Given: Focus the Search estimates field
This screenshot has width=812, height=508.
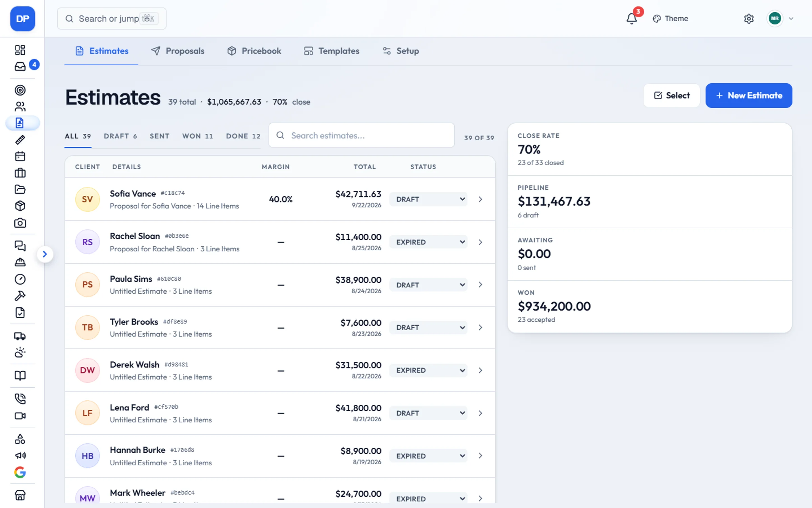Looking at the screenshot, I should point(361,135).
